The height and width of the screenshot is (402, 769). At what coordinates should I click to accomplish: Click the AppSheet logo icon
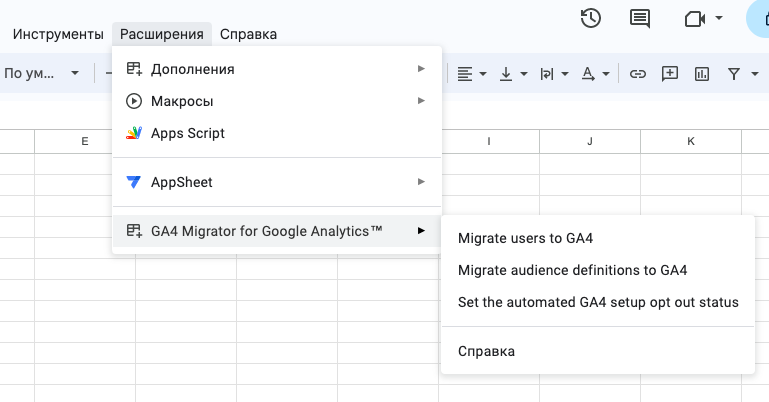[133, 182]
